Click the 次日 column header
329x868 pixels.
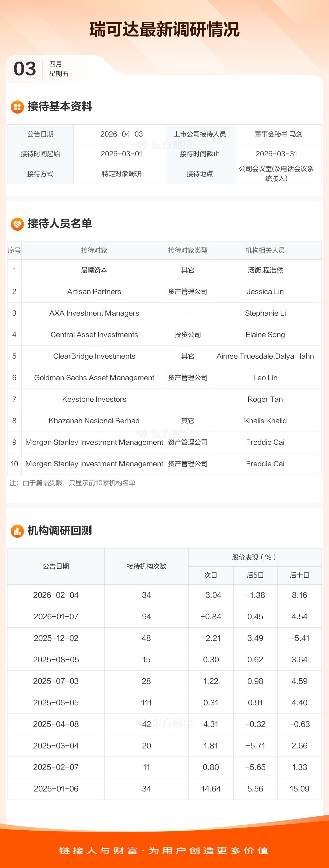point(211,575)
